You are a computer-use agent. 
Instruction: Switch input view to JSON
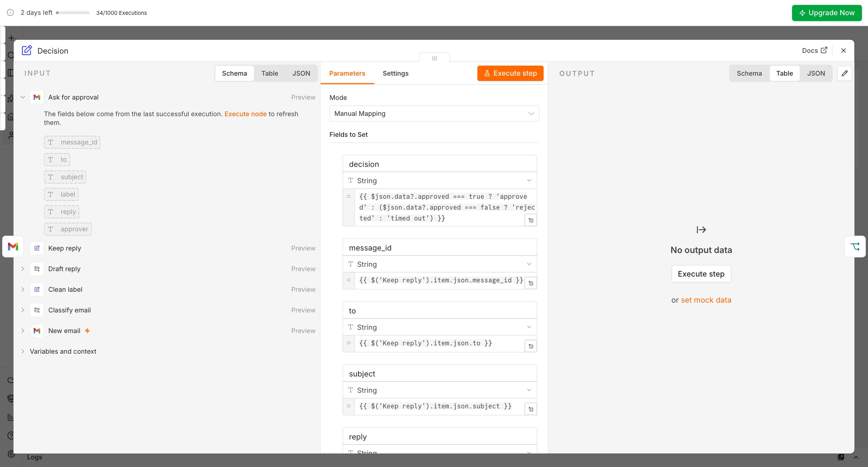(301, 73)
